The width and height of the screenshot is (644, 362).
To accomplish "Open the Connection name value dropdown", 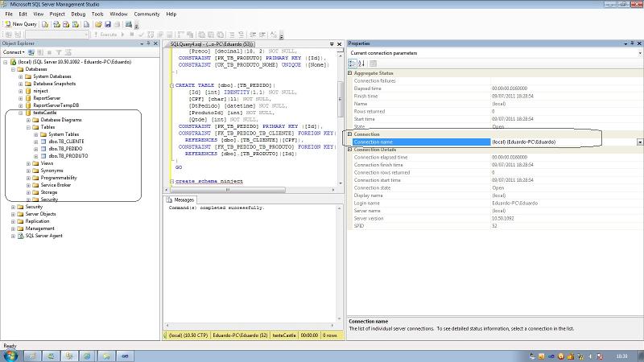I will (x=640, y=142).
